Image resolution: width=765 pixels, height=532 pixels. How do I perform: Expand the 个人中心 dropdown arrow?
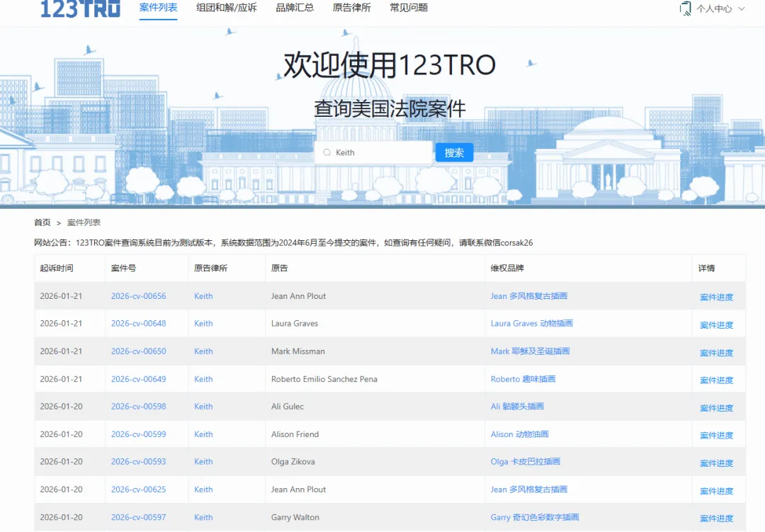coord(742,9)
